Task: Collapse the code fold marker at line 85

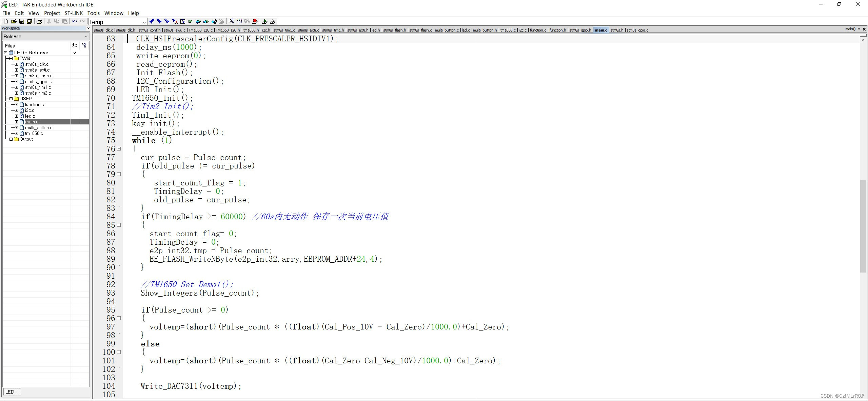Action: (119, 225)
